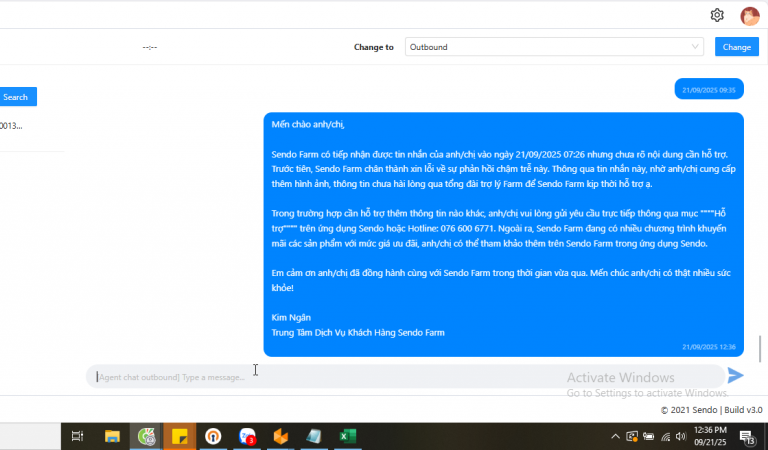
Task: Open Excel from the taskbar
Action: point(348,436)
